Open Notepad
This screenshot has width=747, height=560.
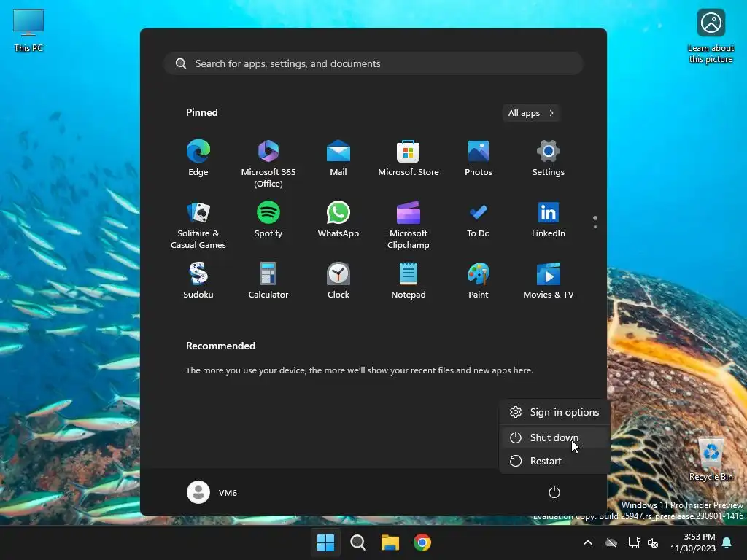(409, 281)
